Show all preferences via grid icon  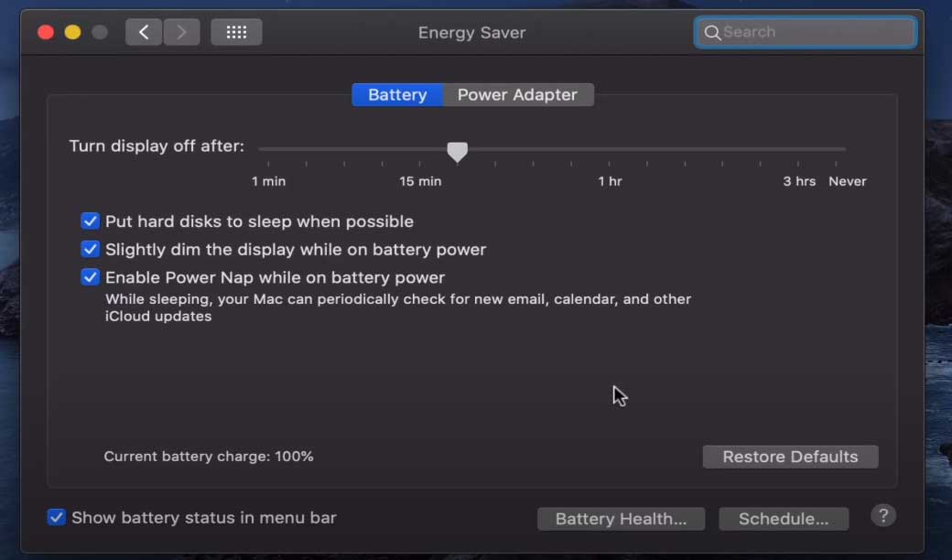click(236, 32)
